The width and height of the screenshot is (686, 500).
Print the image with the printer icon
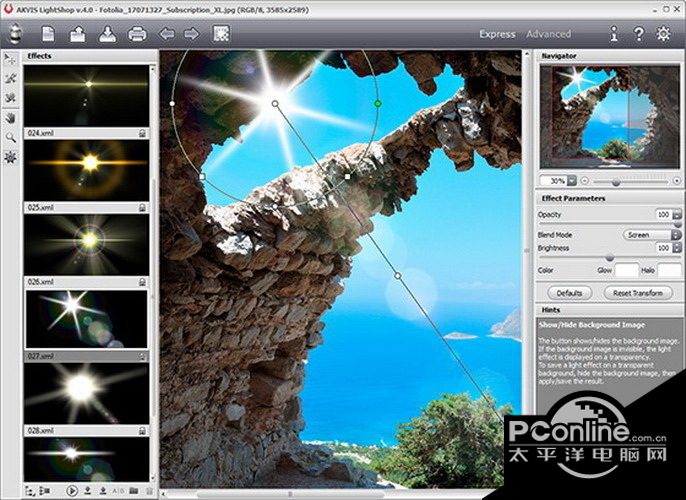[x=137, y=34]
